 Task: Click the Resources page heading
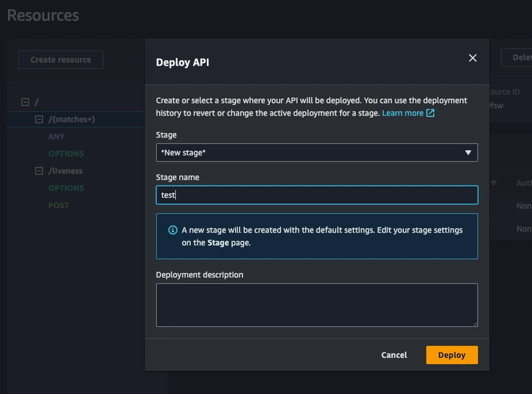pos(43,15)
